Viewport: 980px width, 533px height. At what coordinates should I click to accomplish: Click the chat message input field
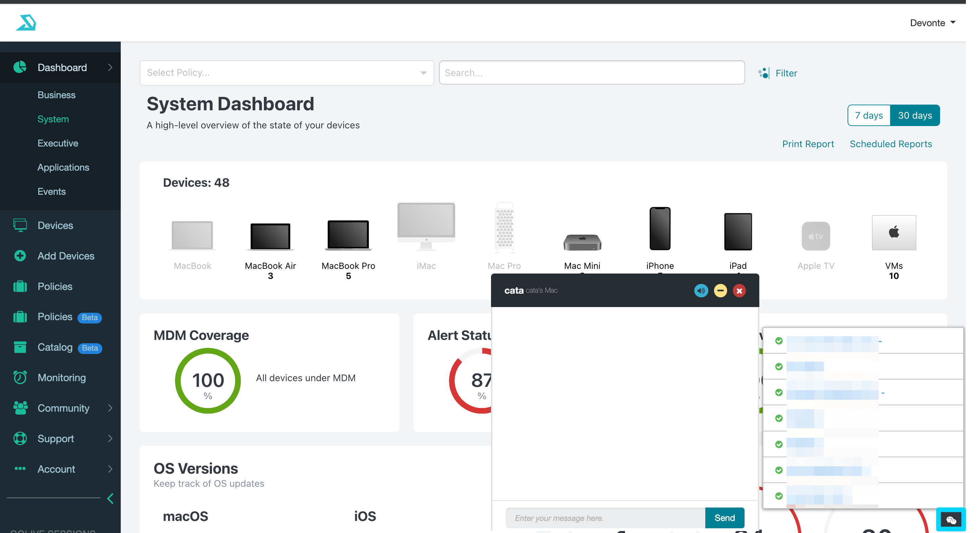(605, 518)
